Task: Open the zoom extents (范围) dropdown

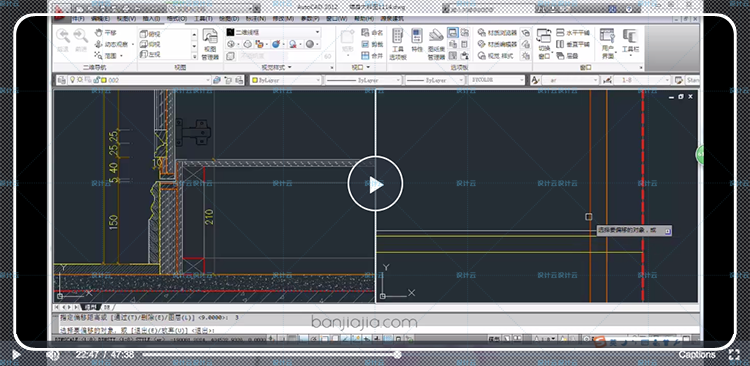Action: 108,55
